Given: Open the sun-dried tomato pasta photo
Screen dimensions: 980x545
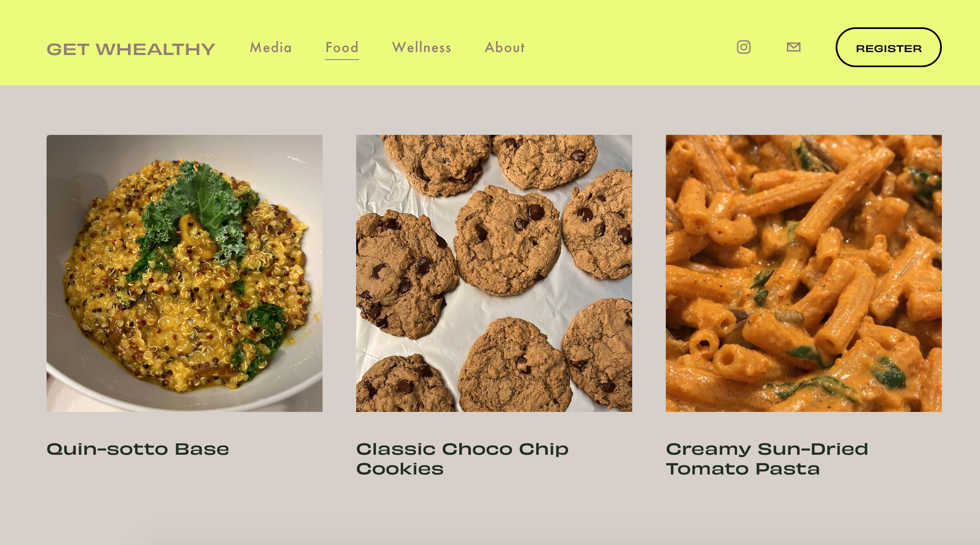Looking at the screenshot, I should 804,273.
